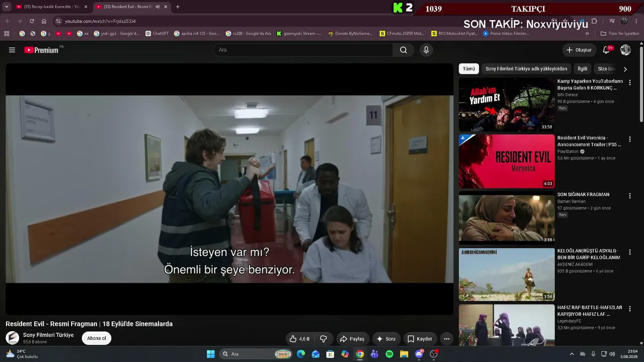
Task: Open options for Kamp Yaparken video
Action: click(629, 82)
